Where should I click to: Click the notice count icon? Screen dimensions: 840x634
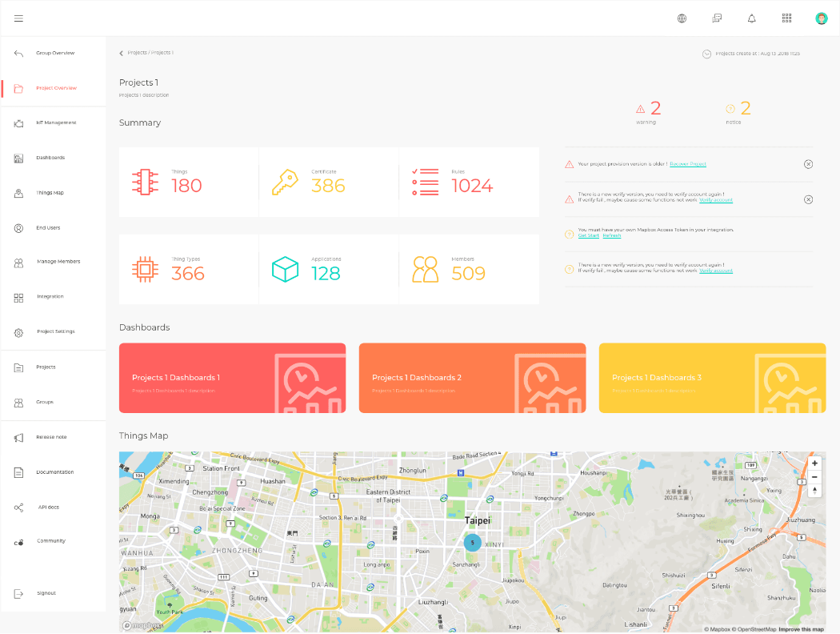[730, 109]
